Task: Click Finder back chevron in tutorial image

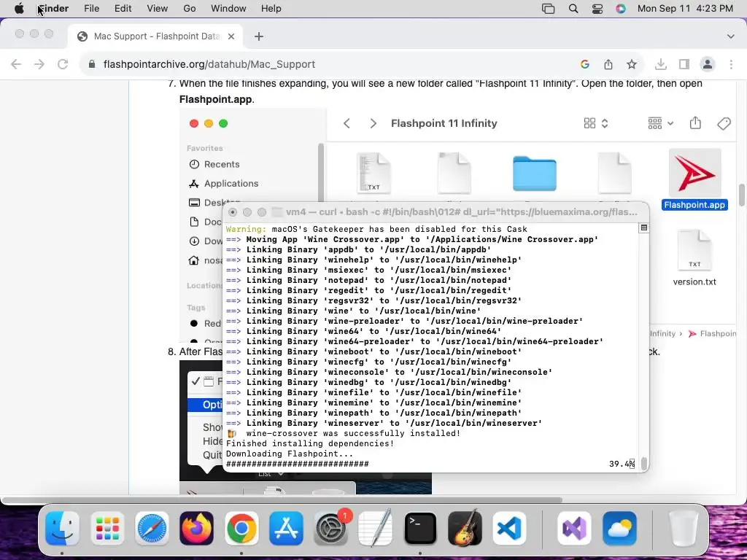Action: [347, 123]
